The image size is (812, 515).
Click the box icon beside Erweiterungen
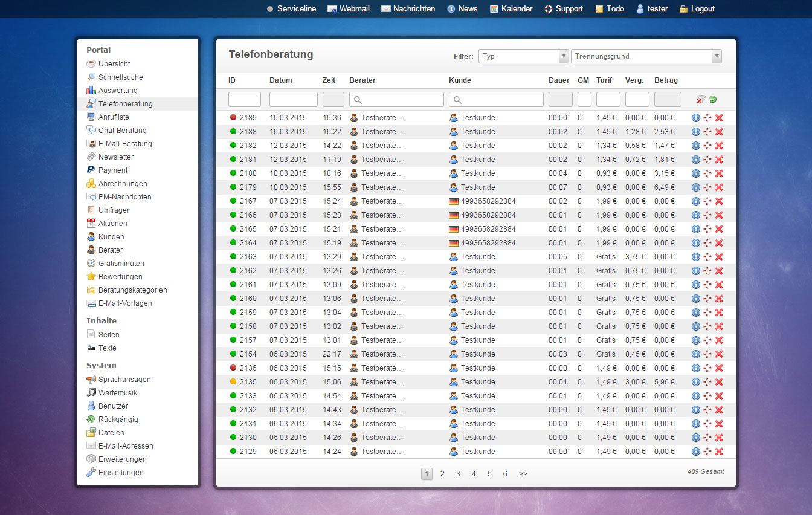91,459
